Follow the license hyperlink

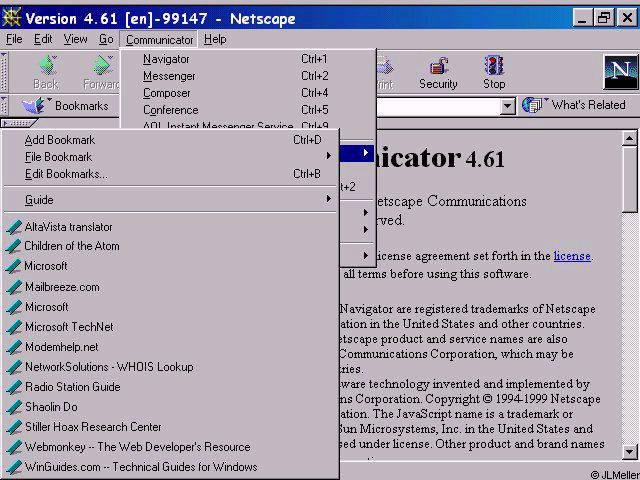coord(572,256)
